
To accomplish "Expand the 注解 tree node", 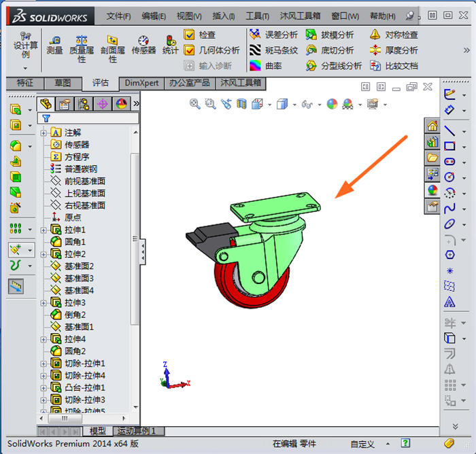I will point(44,133).
